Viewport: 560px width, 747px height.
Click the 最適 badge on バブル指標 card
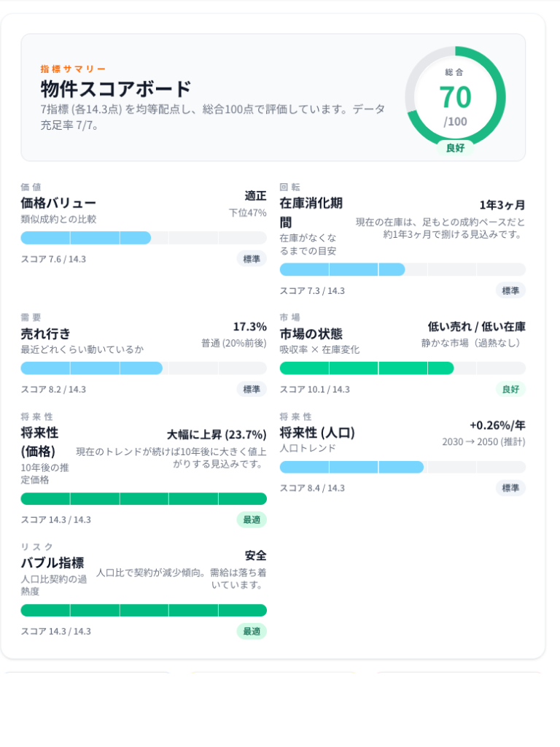(x=251, y=632)
